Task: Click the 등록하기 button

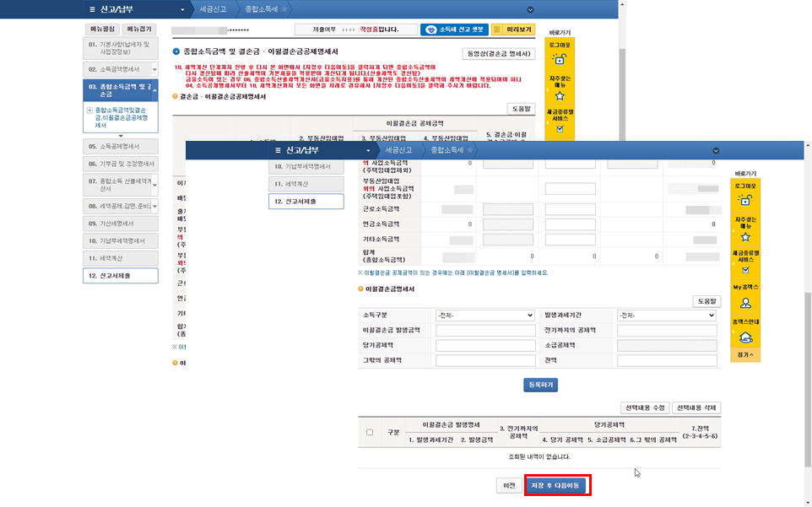Action: point(540,385)
